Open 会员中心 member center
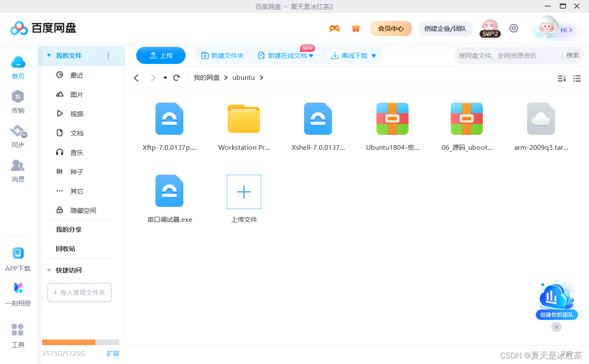 pyautogui.click(x=391, y=28)
